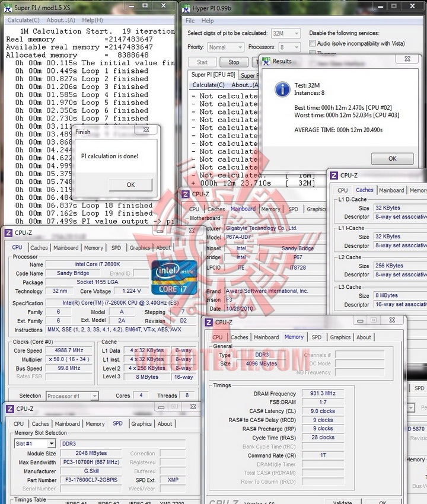
Task: Click the Super PI title bar icon
Action: pyautogui.click(x=8, y=7)
